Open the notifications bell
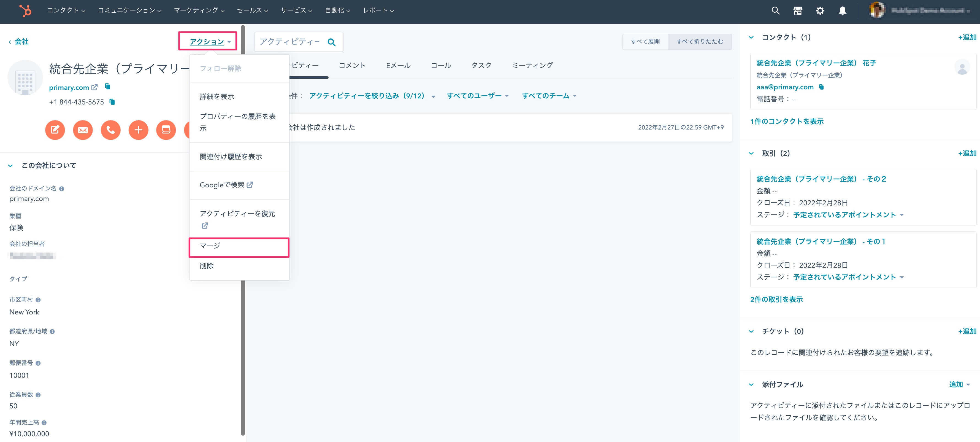 pos(843,11)
